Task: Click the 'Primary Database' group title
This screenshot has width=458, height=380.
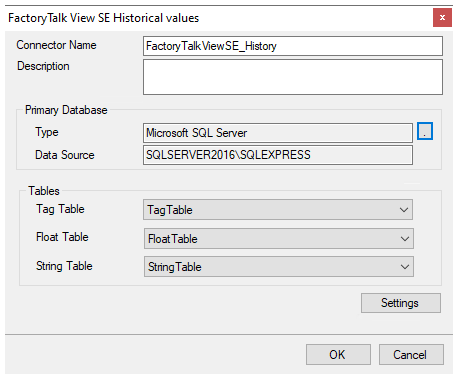Action: [x=66, y=110]
